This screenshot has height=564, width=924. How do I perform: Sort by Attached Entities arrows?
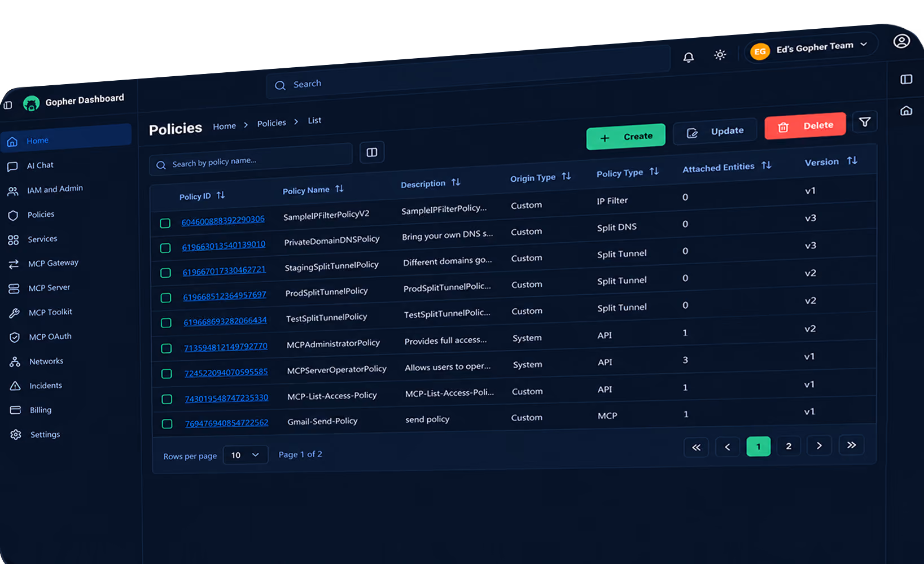coord(766,165)
